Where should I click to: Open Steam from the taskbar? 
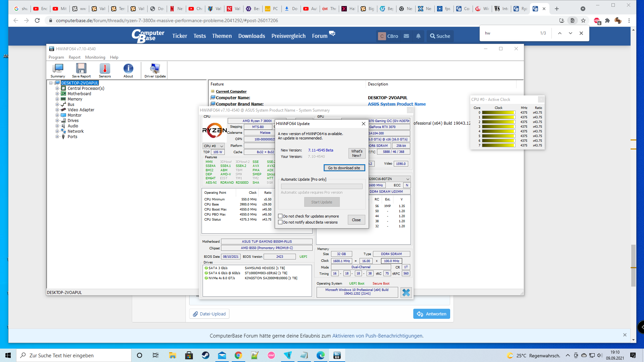pyautogui.click(x=206, y=355)
